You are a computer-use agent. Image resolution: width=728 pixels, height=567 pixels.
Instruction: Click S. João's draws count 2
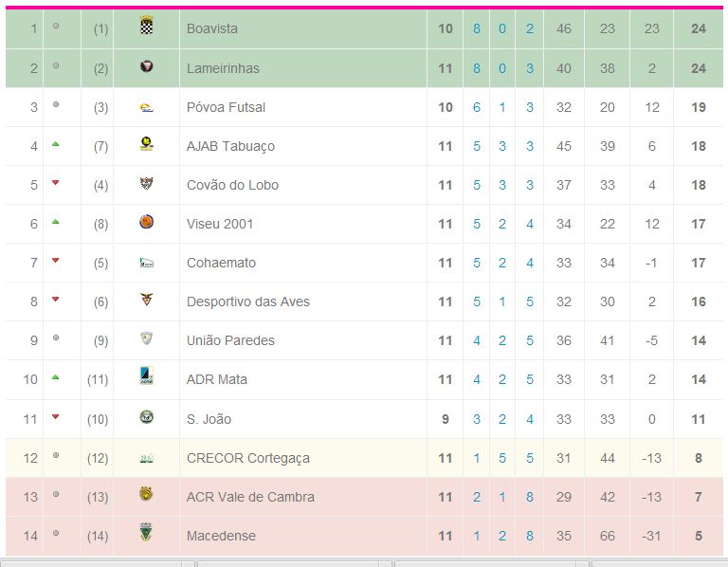point(502,419)
